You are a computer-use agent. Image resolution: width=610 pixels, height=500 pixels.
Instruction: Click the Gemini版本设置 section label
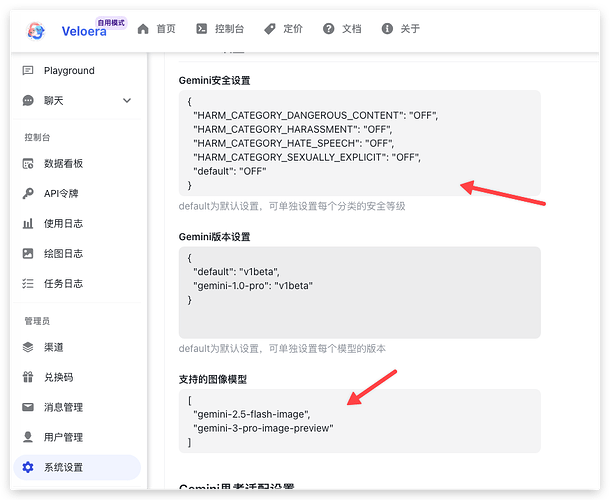(214, 237)
